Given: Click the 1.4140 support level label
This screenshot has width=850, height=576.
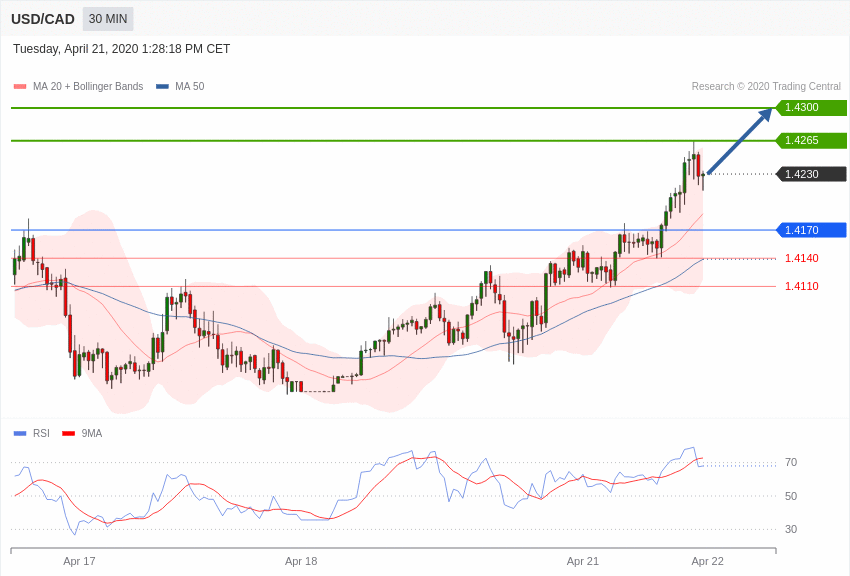Looking at the screenshot, I should (802, 258).
